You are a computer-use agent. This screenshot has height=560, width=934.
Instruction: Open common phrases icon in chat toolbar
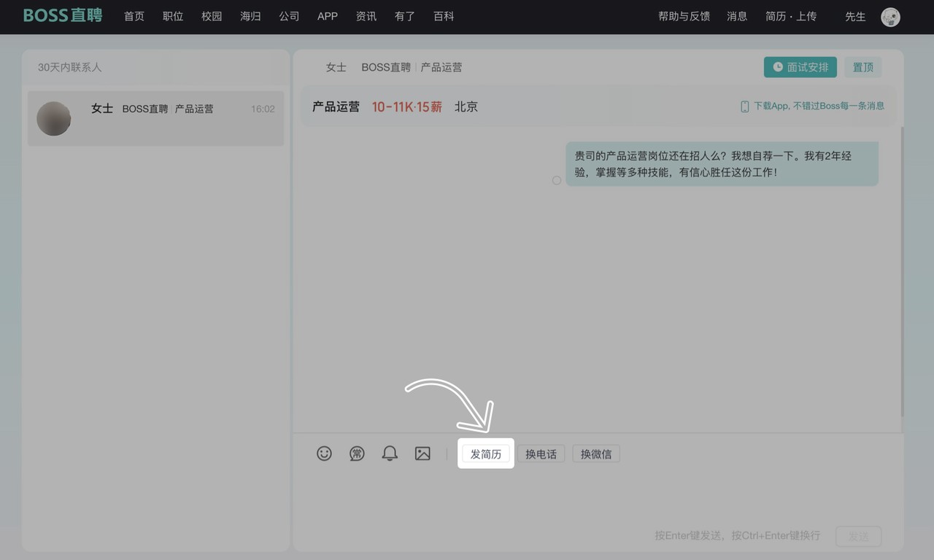(357, 454)
